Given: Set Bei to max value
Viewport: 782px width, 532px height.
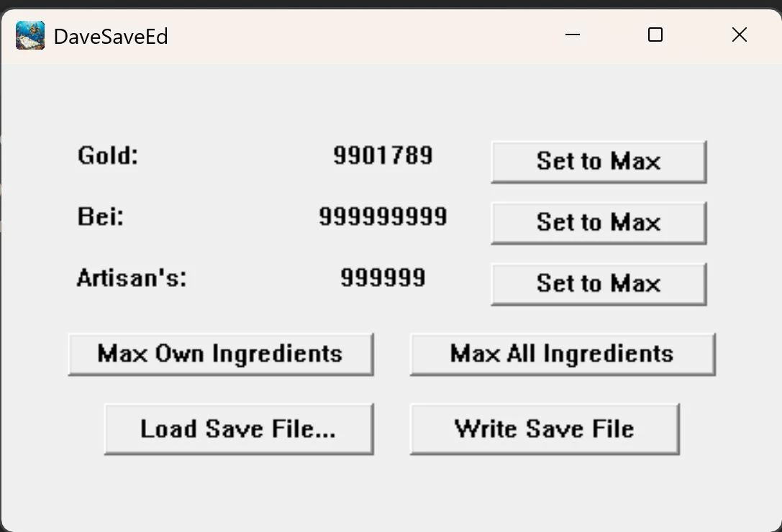Looking at the screenshot, I should click(x=599, y=222).
